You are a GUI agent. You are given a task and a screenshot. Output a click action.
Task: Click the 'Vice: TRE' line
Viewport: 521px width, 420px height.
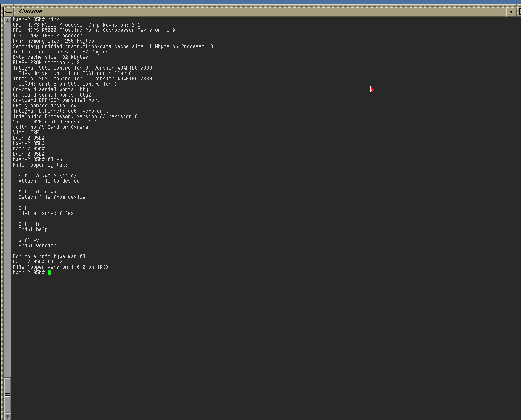click(x=26, y=133)
